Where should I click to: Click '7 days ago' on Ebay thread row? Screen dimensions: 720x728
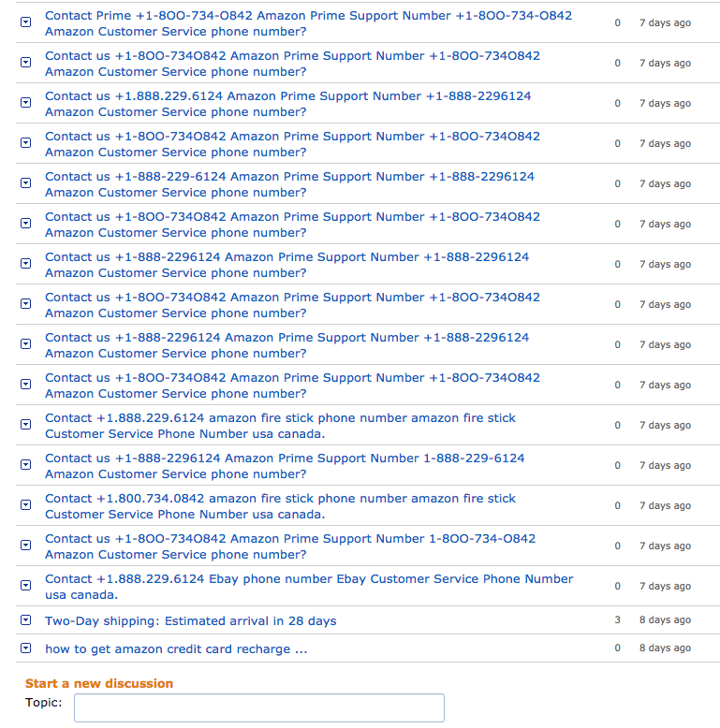(x=665, y=586)
